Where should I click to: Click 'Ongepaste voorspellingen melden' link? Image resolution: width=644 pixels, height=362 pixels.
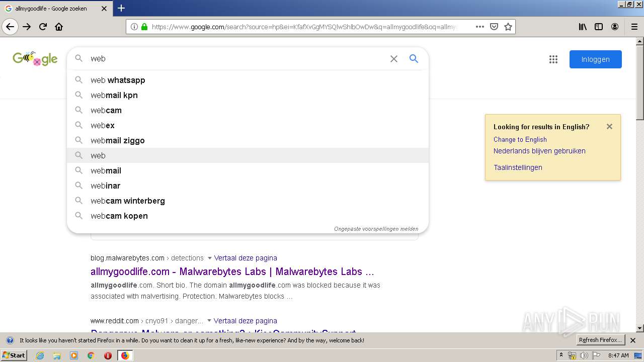[376, 229]
